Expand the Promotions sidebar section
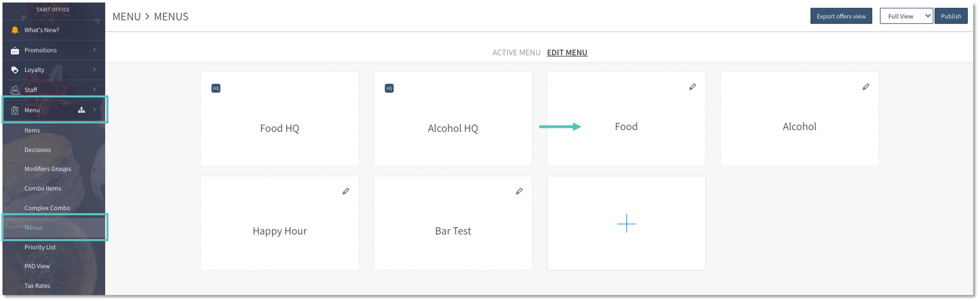This screenshot has height=301, width=980. pyautogui.click(x=53, y=50)
